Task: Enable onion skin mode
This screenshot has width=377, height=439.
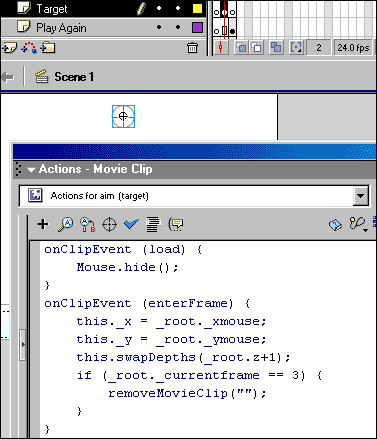Action: point(241,48)
